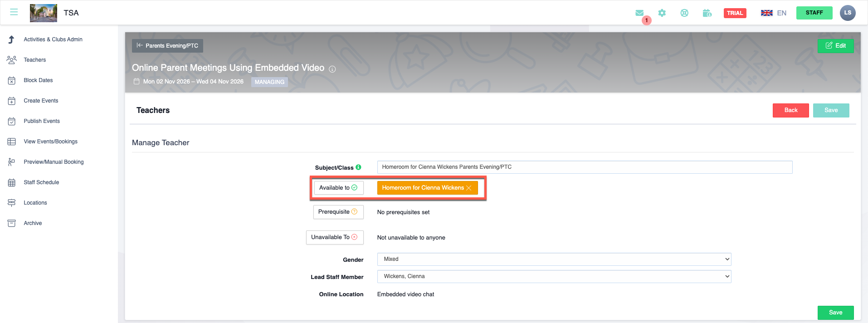The width and height of the screenshot is (868, 323).
Task: Click the info icon beside event title
Action: pos(332,69)
